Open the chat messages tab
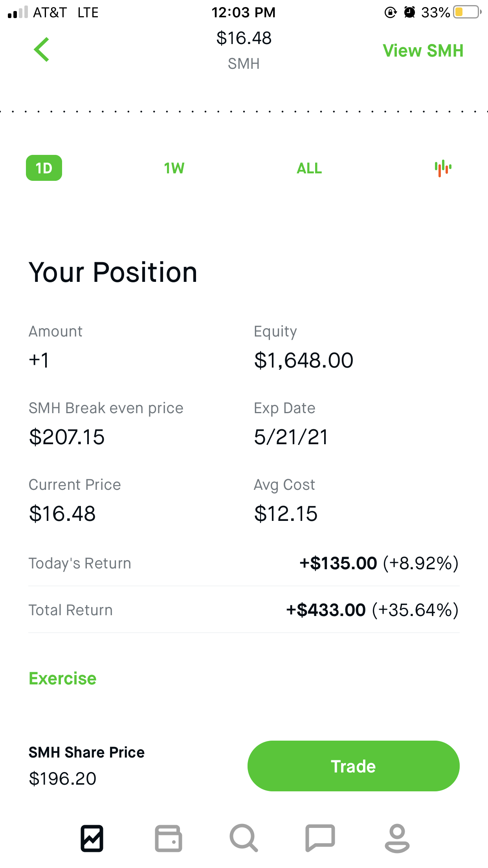Viewport: 488px width, 868px height. (x=320, y=838)
